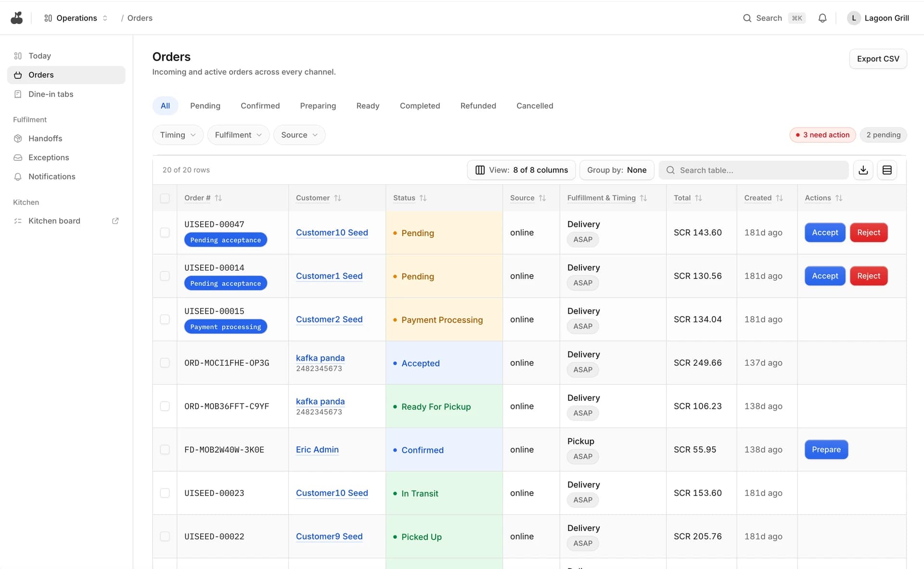Image resolution: width=924 pixels, height=569 pixels.
Task: Open global Search in the header
Action: (774, 18)
